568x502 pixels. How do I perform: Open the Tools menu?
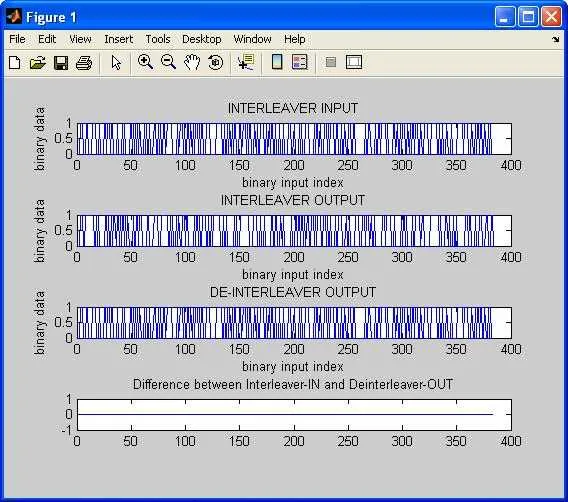pyautogui.click(x=158, y=39)
